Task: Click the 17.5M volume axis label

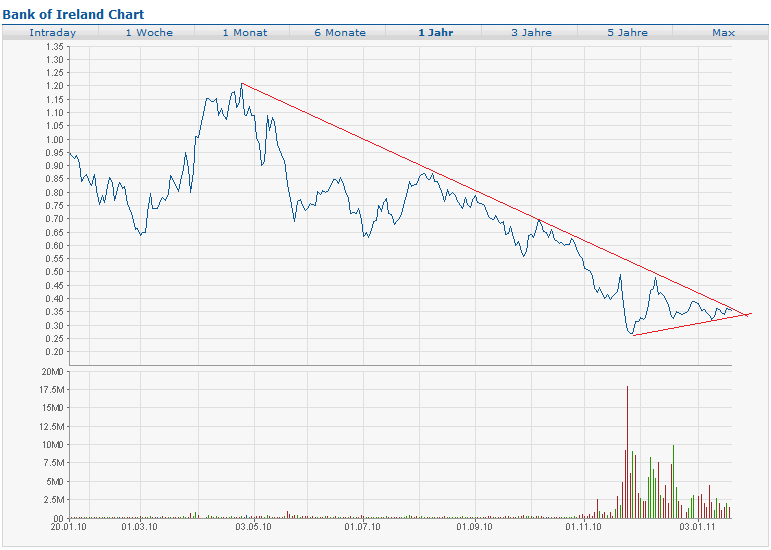Action: 52,390
